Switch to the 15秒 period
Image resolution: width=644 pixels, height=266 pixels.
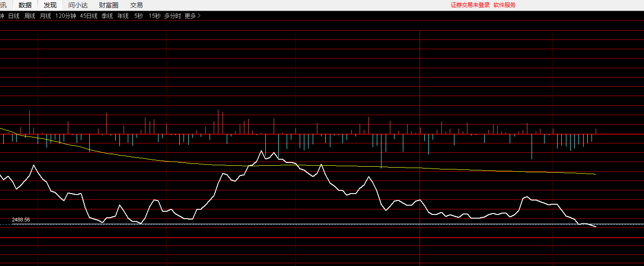click(155, 16)
